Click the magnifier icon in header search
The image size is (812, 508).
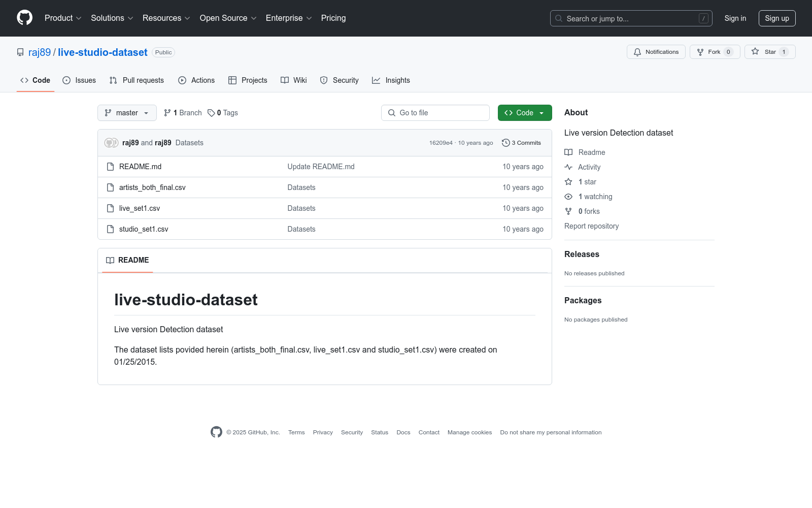pos(559,18)
